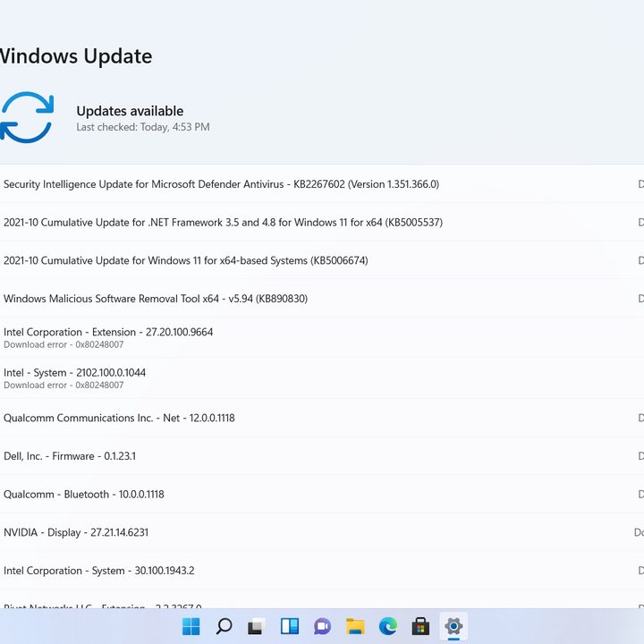644x644 pixels.
Task: Open File Explorer from the taskbar
Action: tap(355, 626)
